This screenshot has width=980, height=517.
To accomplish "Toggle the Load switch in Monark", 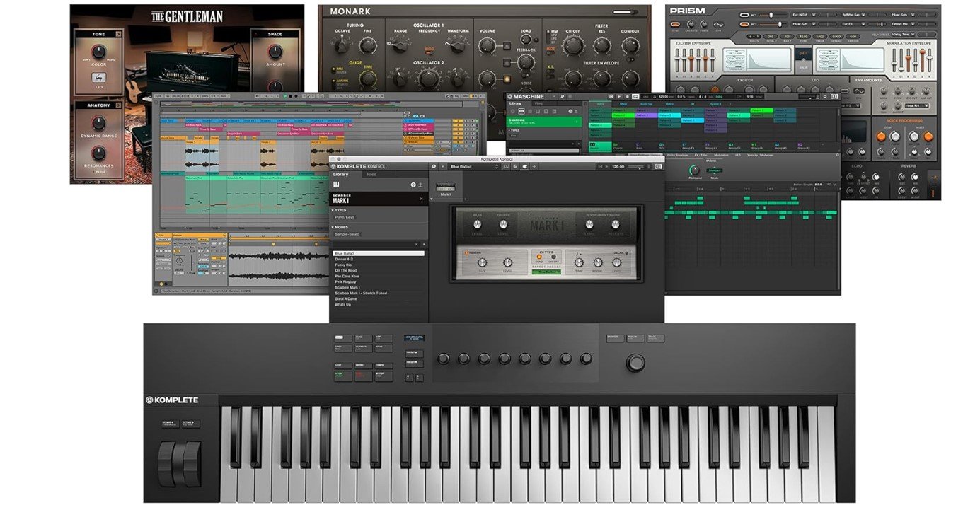I will (x=536, y=40).
